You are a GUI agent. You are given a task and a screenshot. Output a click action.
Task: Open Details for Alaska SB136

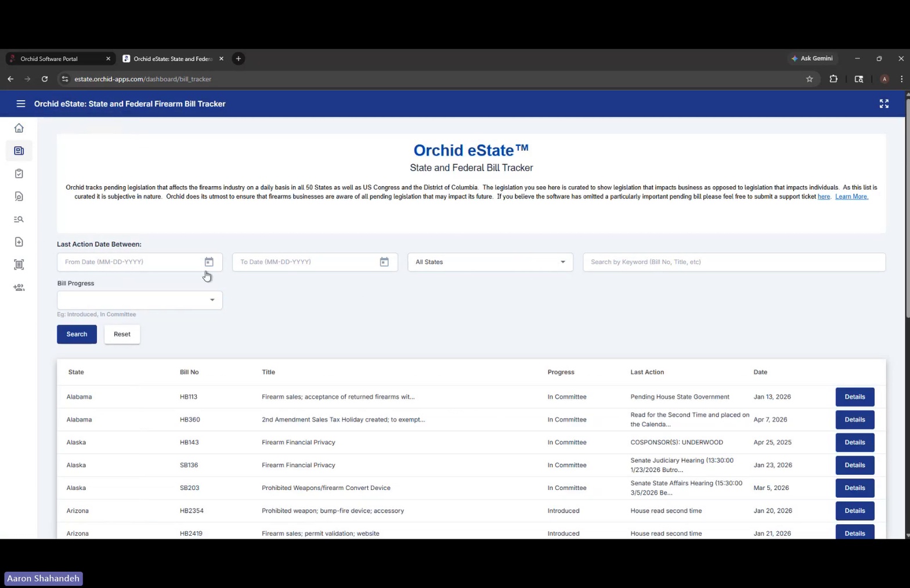(x=855, y=465)
